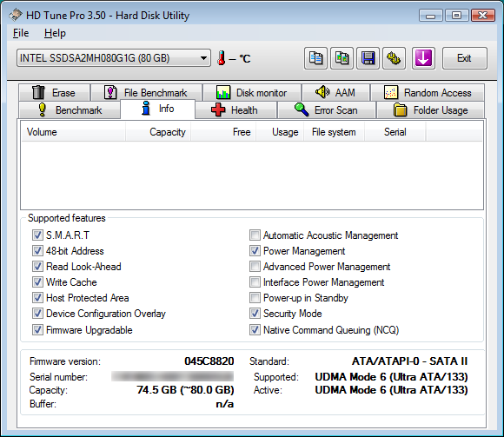Toggle the Device Configuration Overlay checkbox

coord(37,314)
